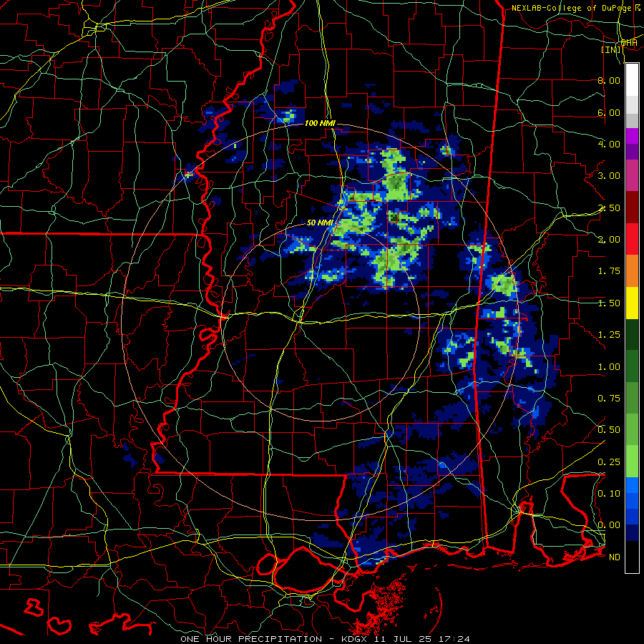Select the 1.00 legend value

[609, 367]
